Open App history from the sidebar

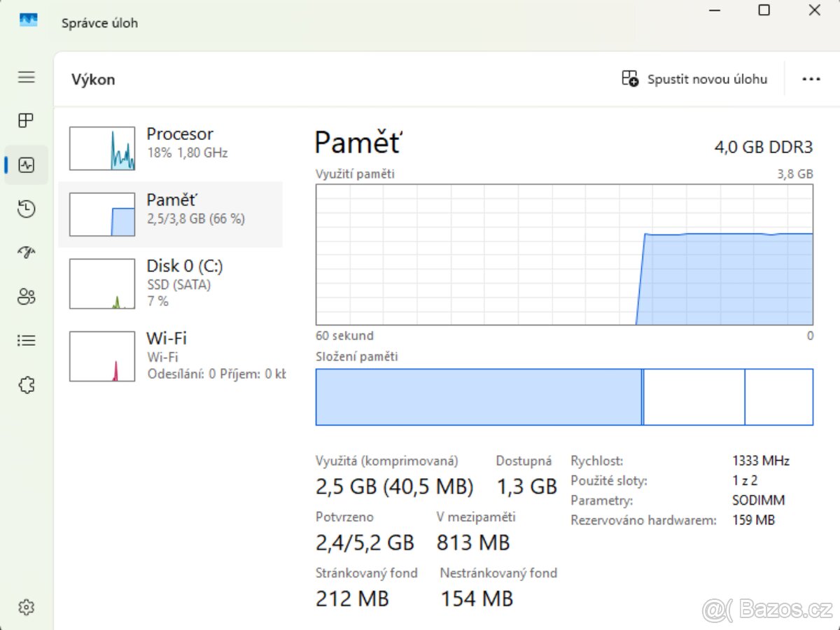27,209
